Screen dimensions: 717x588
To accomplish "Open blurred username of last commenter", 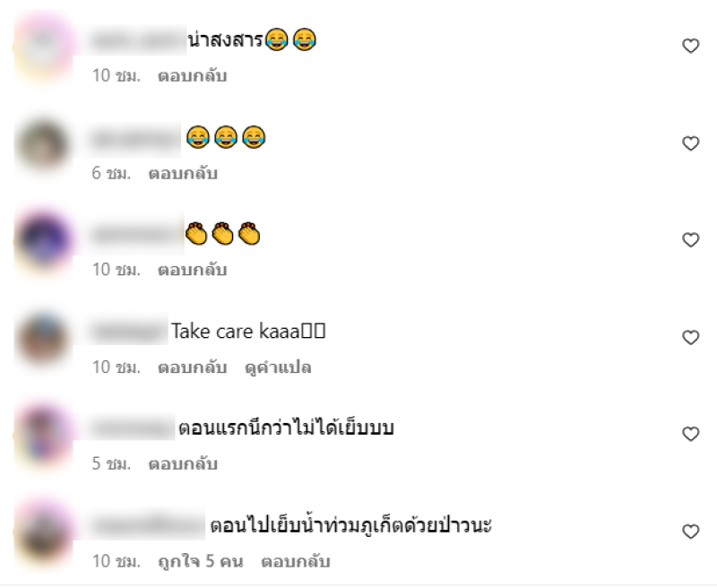I will (147, 523).
